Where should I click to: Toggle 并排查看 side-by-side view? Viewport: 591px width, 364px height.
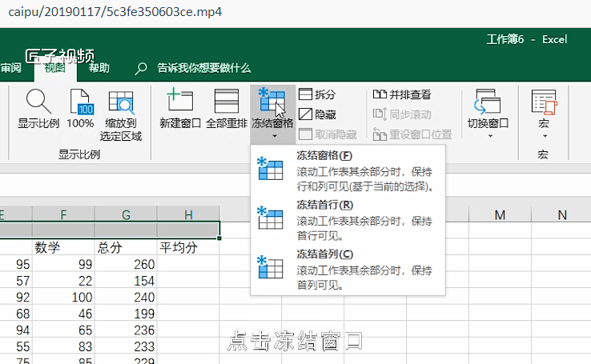380,94
